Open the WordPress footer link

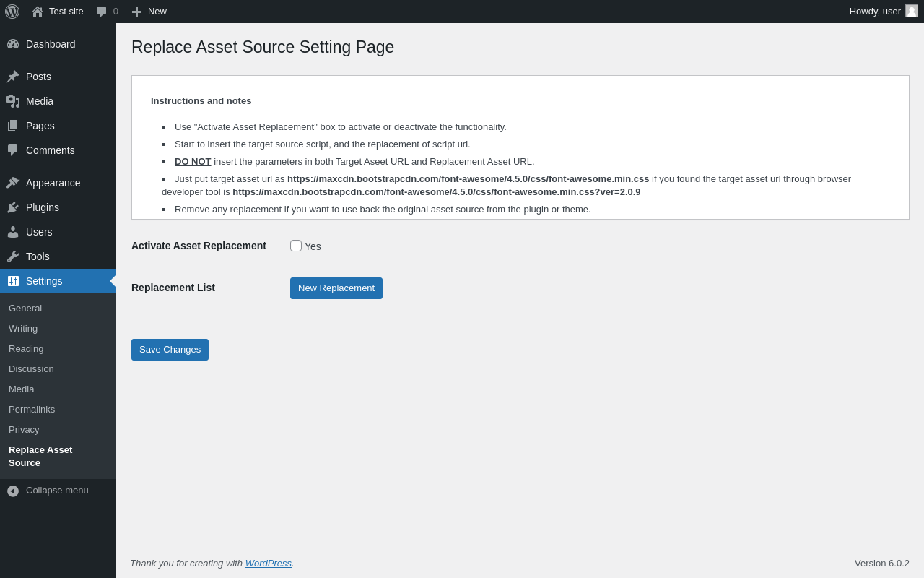coord(269,564)
